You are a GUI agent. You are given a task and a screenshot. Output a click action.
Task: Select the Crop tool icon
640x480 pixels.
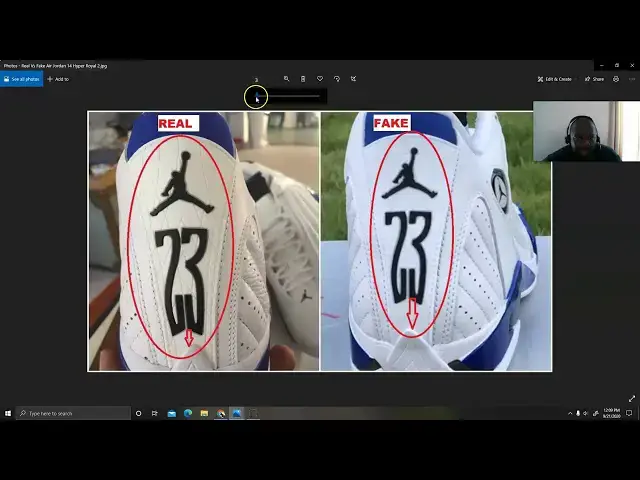pos(353,79)
